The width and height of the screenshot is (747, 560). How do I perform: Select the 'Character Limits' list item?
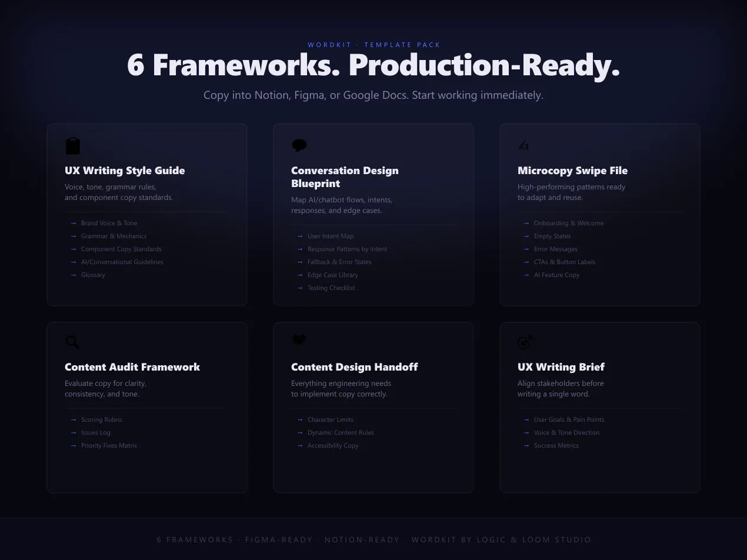330,419
